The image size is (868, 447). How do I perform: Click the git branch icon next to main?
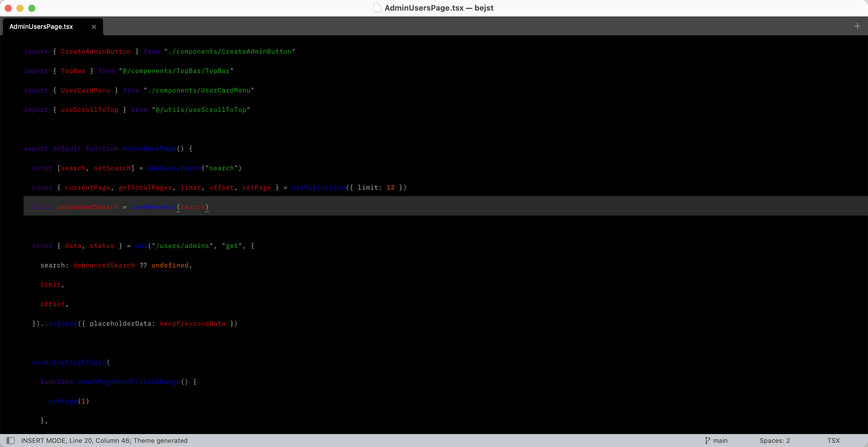(707, 440)
